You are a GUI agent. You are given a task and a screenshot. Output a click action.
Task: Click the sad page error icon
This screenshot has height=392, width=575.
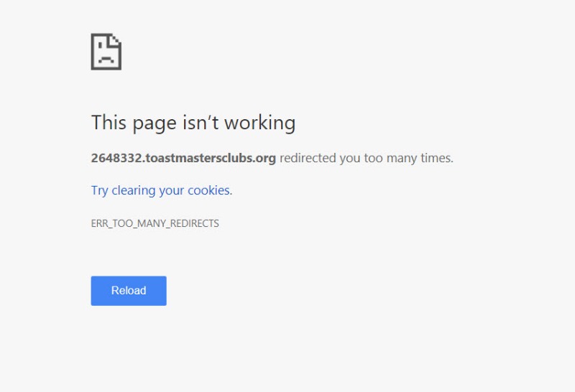click(106, 52)
